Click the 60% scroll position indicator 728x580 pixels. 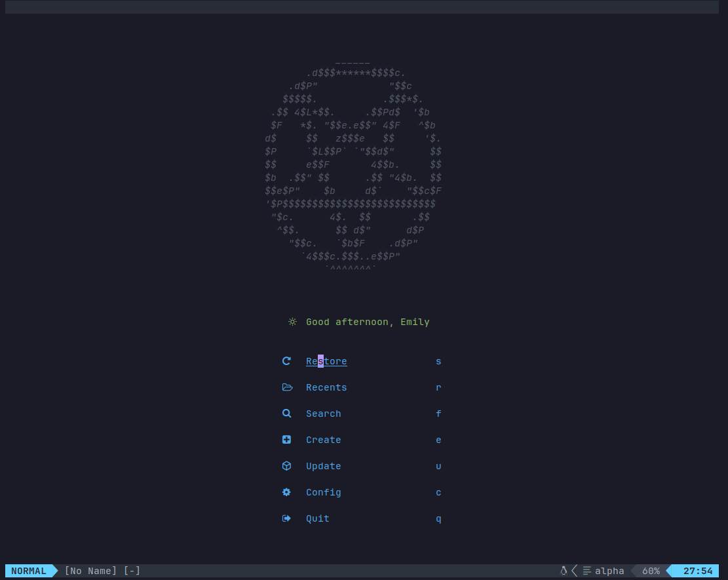[x=651, y=571]
